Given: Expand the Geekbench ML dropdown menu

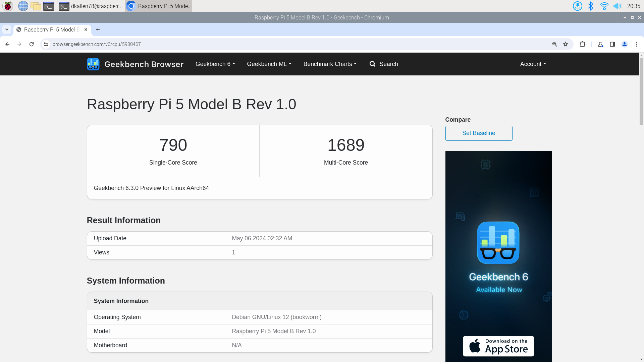Looking at the screenshot, I should point(269,64).
